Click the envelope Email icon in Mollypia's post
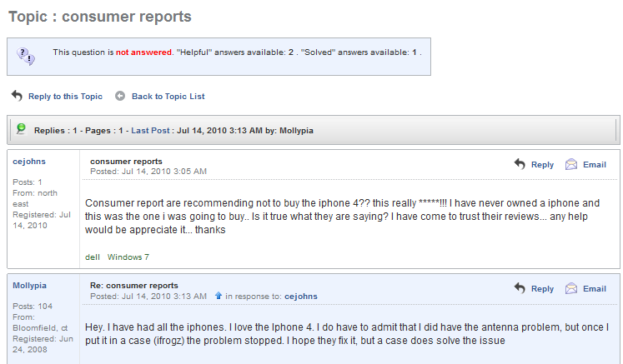 [571, 288]
